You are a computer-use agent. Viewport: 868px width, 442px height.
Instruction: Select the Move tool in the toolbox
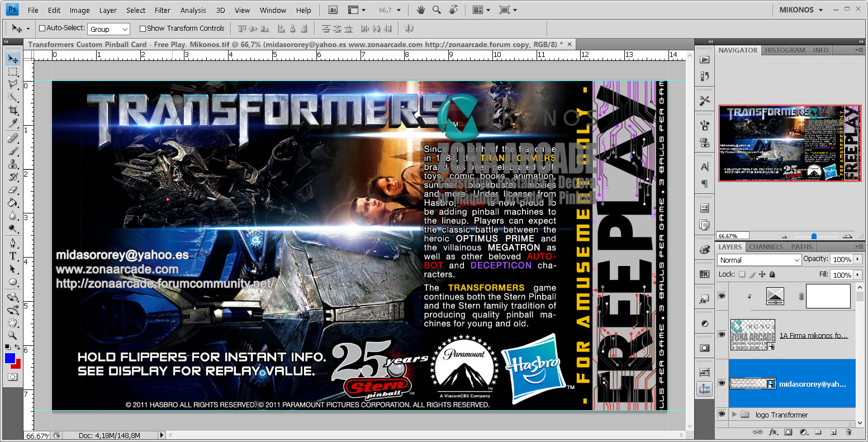pos(13,59)
